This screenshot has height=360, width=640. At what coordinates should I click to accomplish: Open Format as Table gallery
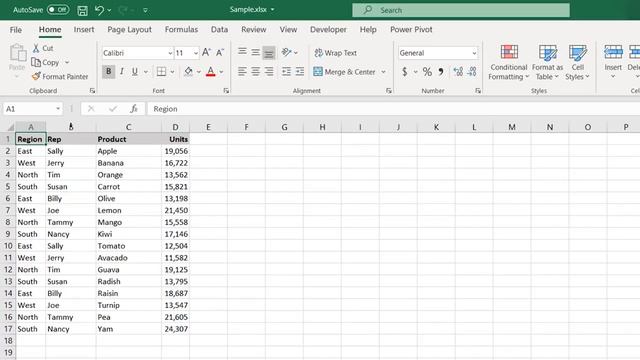coord(547,62)
